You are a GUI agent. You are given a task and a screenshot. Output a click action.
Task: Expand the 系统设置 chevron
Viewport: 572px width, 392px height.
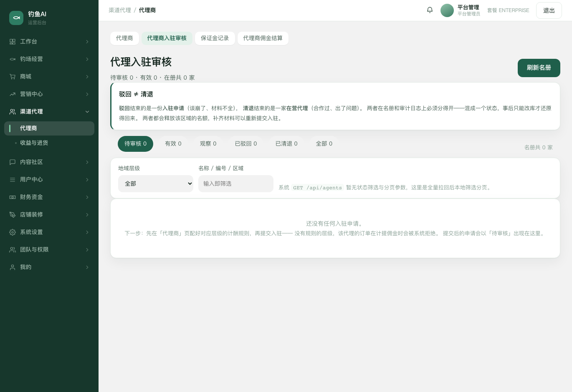pos(87,232)
